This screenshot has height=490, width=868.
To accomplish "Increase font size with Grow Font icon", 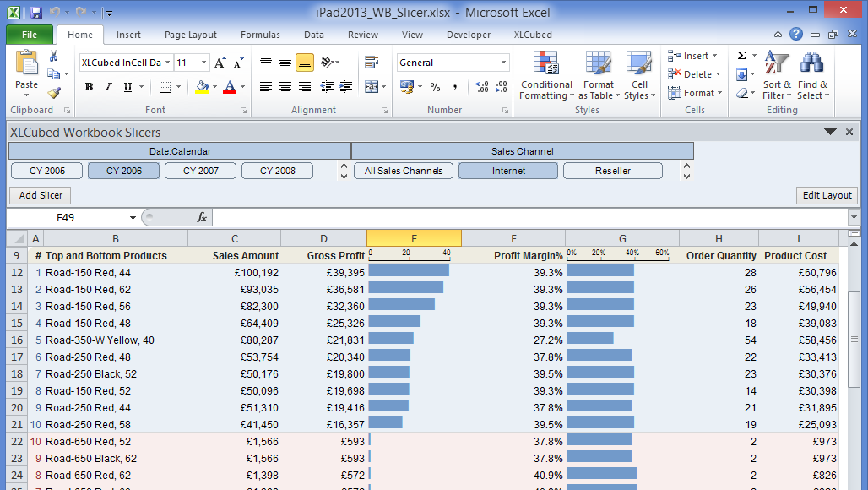I will click(220, 63).
